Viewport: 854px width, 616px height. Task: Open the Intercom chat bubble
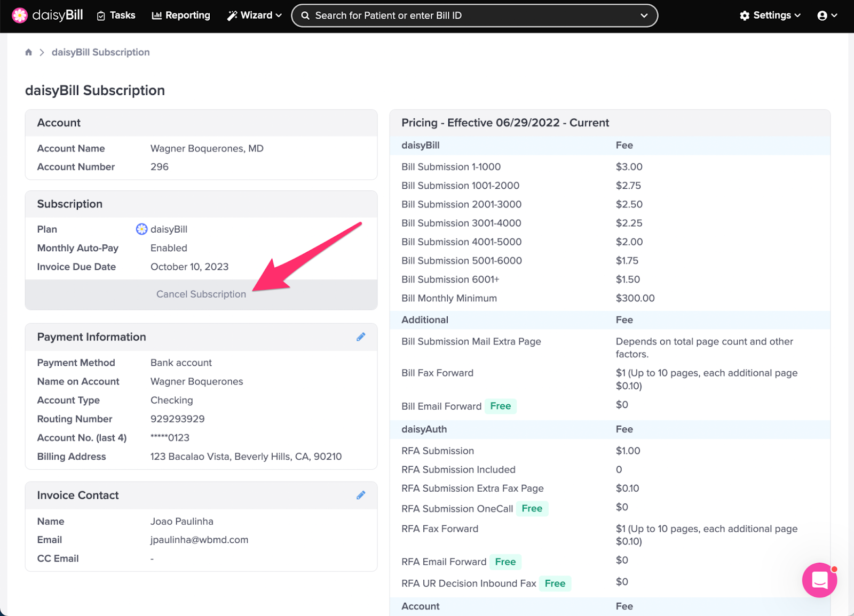(819, 580)
